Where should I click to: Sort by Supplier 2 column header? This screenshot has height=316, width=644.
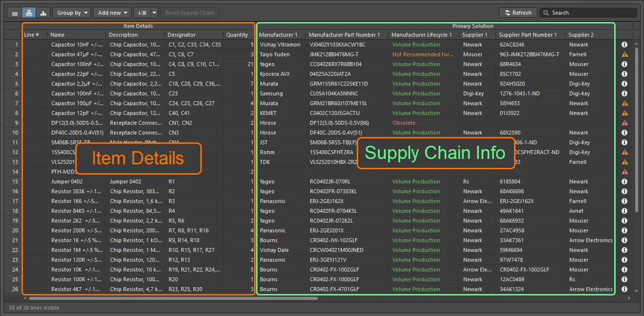590,35
